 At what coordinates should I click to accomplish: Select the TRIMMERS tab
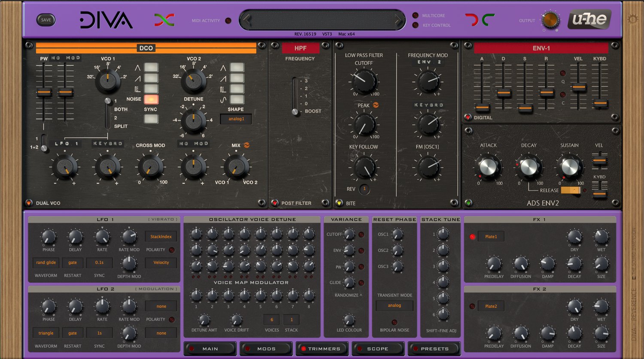coord(322,349)
